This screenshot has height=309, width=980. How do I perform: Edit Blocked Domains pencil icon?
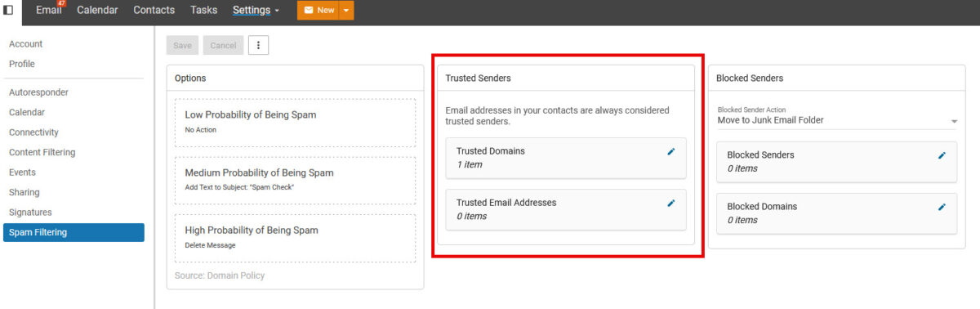pos(942,207)
